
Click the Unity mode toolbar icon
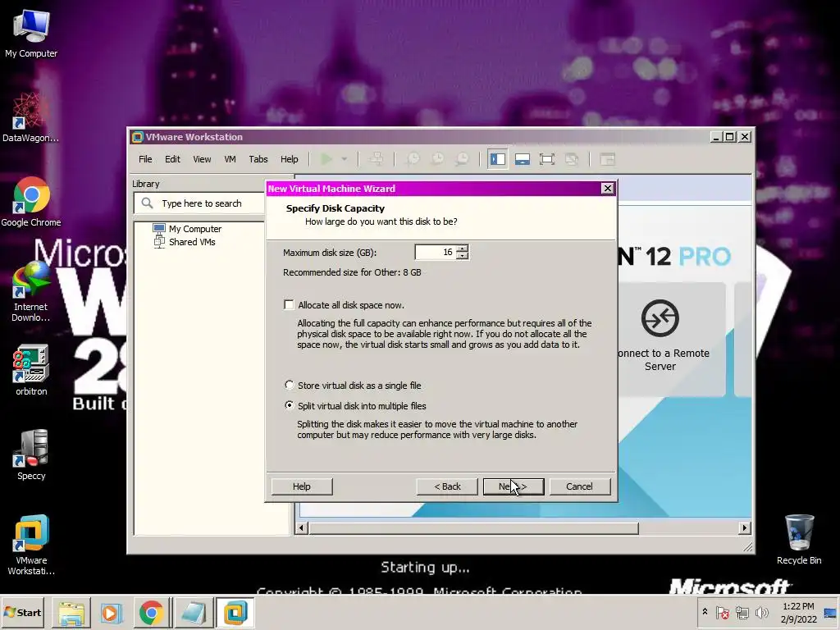coord(572,159)
